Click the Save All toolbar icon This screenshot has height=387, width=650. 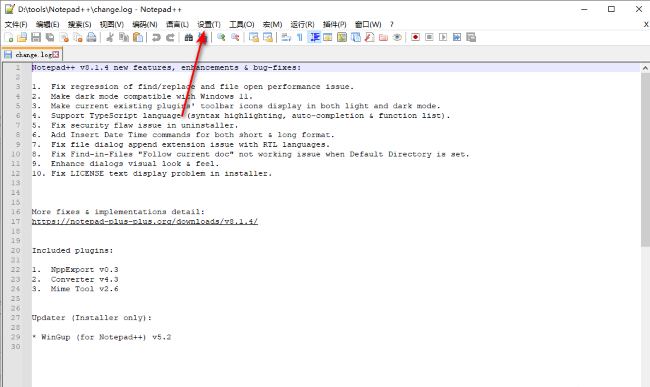tap(50, 38)
